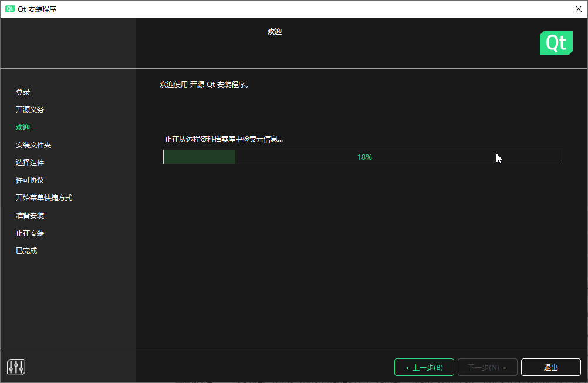Screen dimensions: 588x383
Task: Select 开源义务 step in sidebar
Action: click(x=30, y=110)
